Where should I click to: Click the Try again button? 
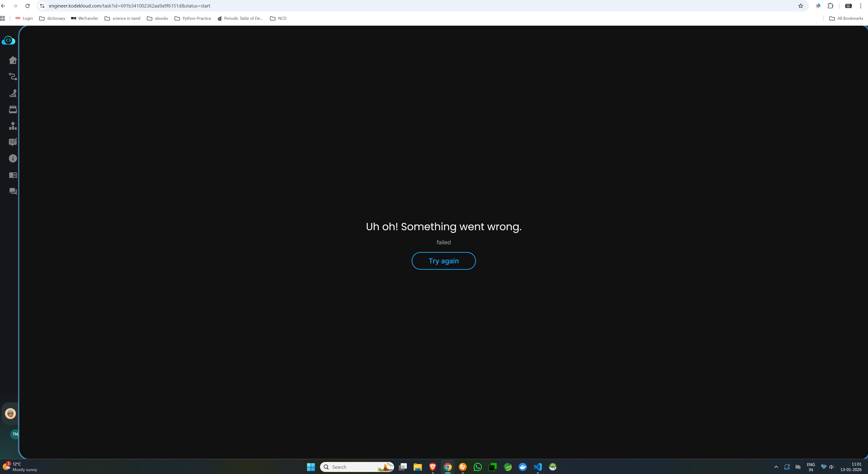(x=443, y=261)
